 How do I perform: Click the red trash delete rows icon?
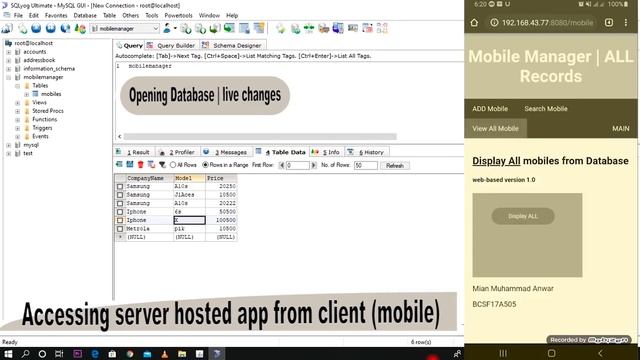140,164
